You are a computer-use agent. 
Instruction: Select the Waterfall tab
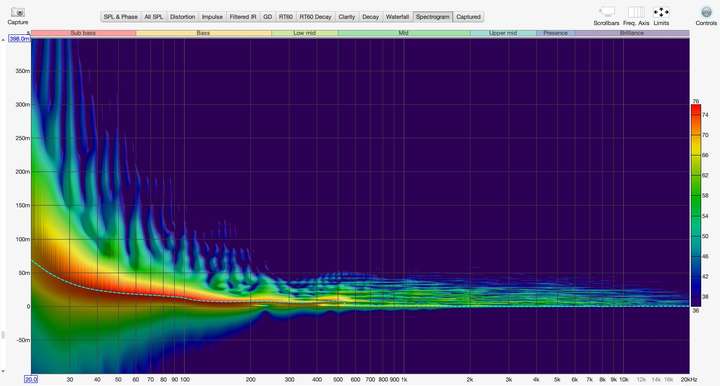(397, 17)
